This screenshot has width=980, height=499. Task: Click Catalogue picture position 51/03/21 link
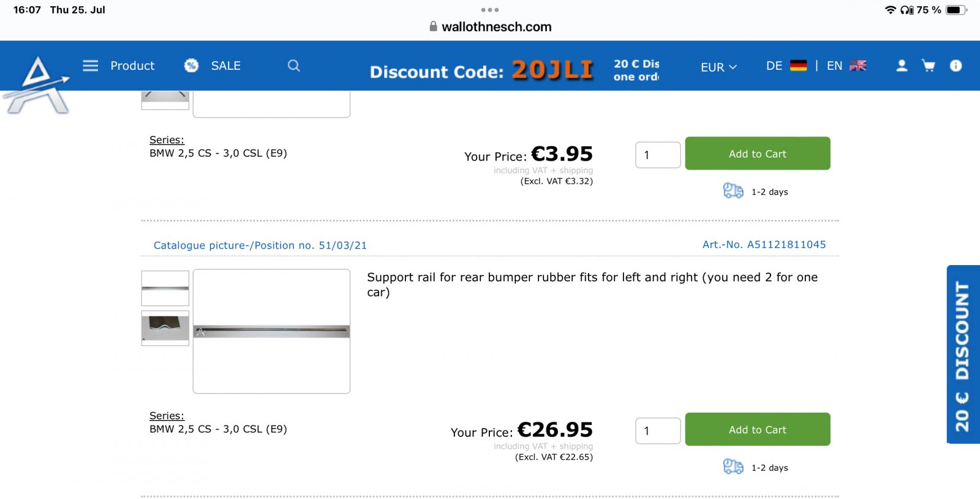[x=260, y=246]
